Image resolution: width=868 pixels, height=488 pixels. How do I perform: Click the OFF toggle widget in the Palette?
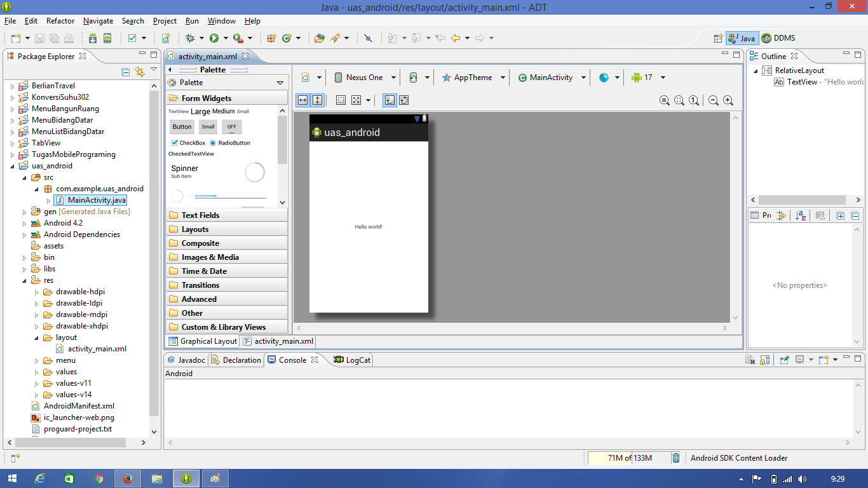[231, 126]
